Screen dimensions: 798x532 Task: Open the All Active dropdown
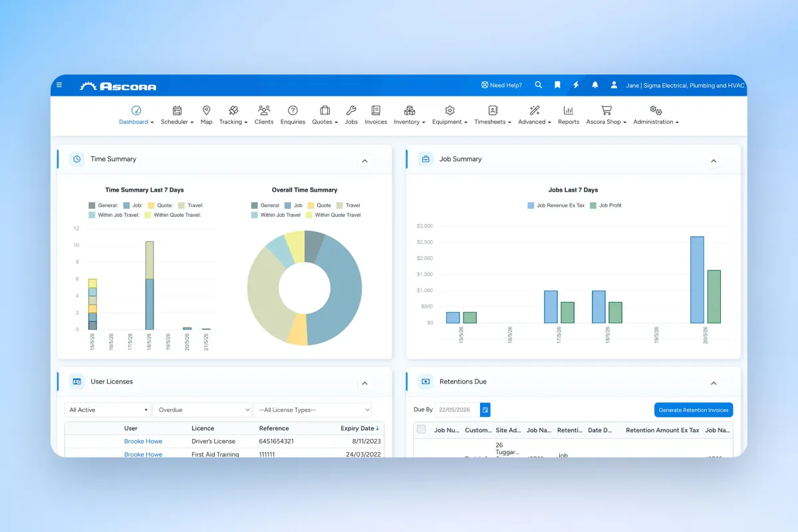click(x=108, y=410)
